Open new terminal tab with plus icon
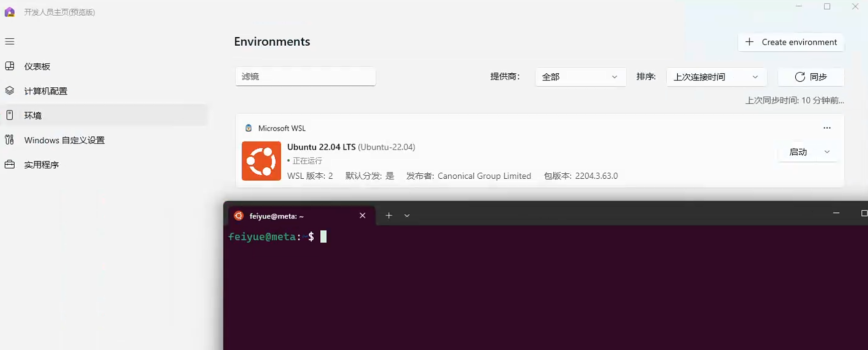This screenshot has height=350, width=868. 389,215
